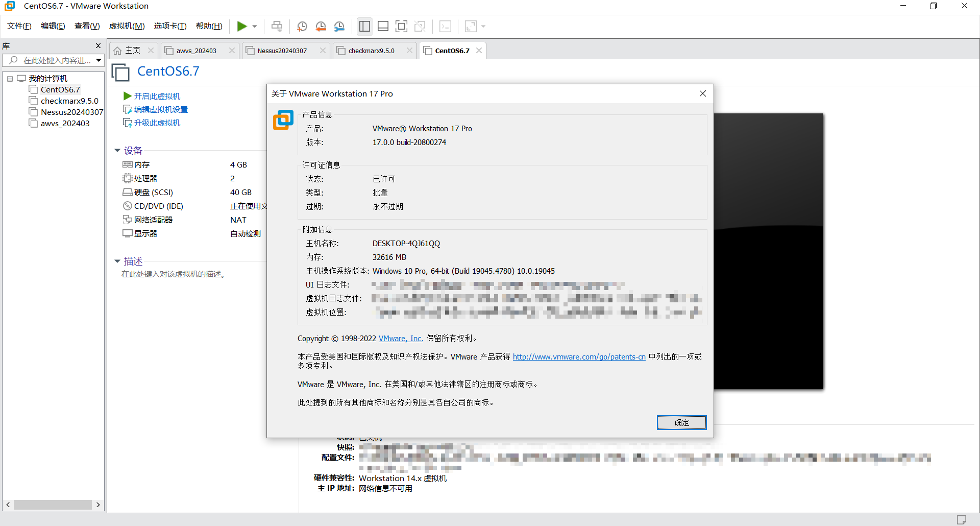Click the 确定 button in the About dialog

click(681, 422)
